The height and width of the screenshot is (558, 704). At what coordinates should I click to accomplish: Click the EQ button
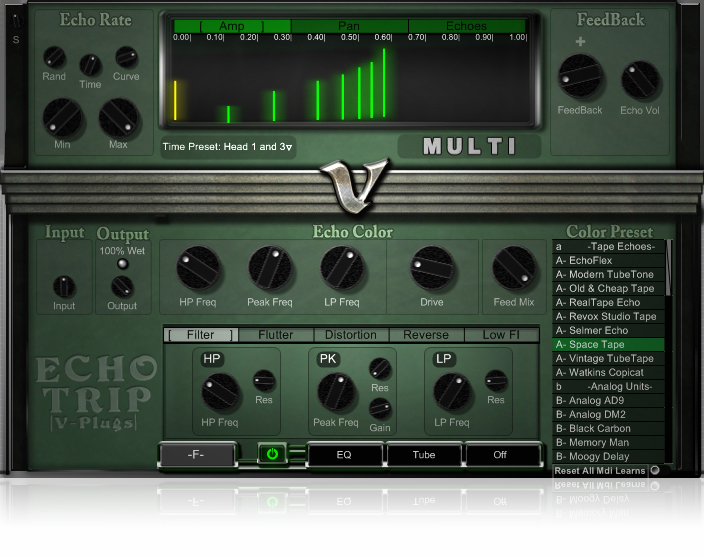pos(344,454)
